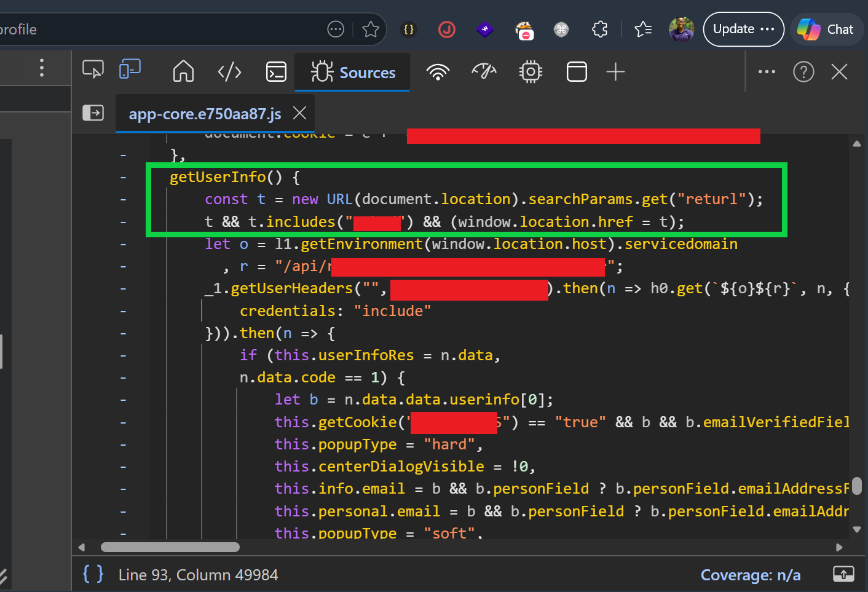Toggle device emulation mode
This screenshot has width=868, height=592.
pyautogui.click(x=130, y=69)
